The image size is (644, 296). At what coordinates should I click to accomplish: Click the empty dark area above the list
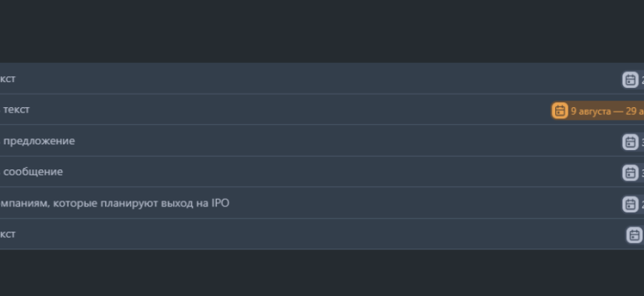click(322, 31)
